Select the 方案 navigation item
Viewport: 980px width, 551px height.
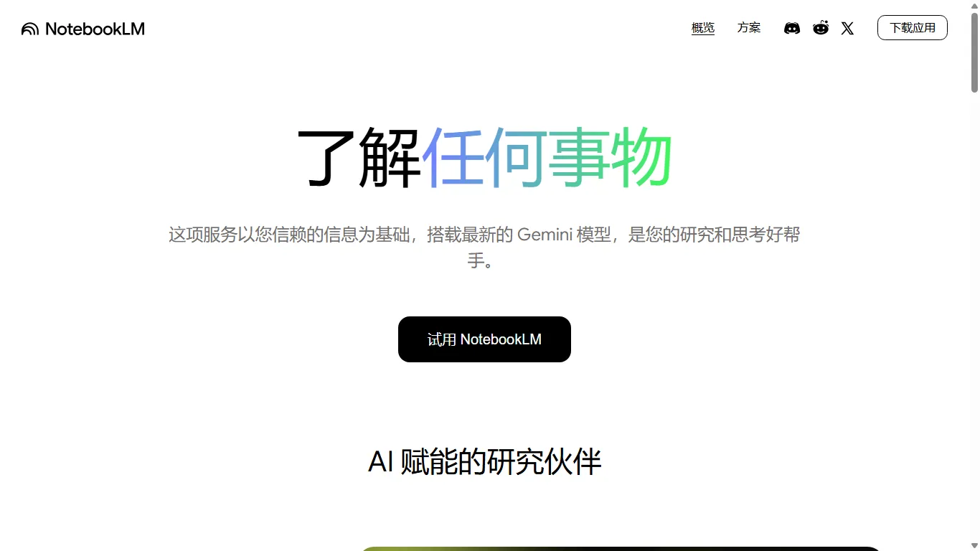[749, 27]
